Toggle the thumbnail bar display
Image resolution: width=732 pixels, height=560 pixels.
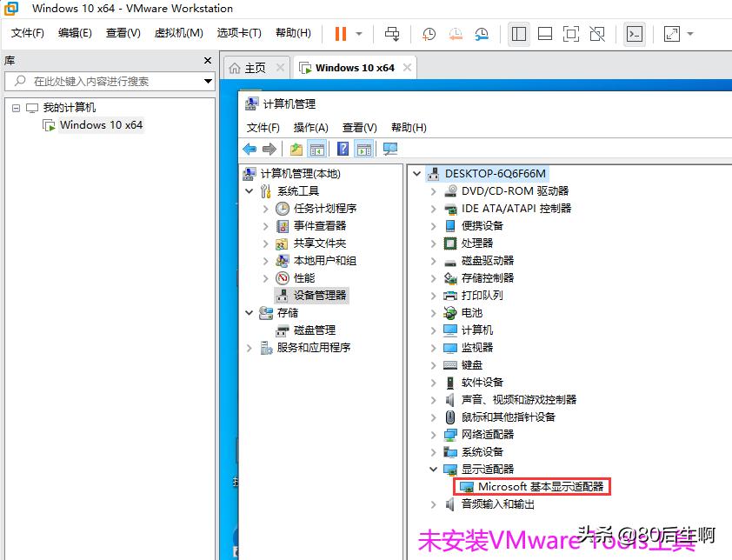tap(546, 33)
